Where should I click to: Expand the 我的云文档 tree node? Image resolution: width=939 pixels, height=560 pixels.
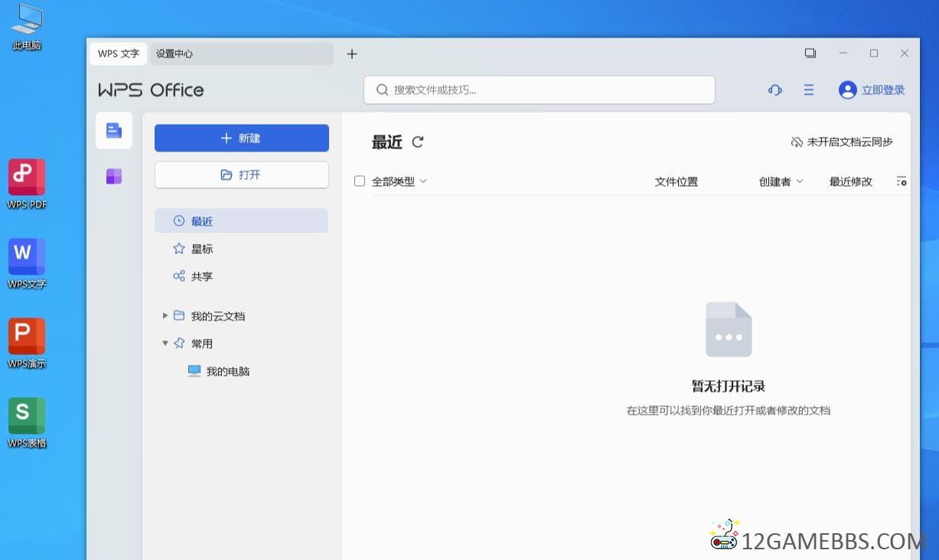coord(165,316)
